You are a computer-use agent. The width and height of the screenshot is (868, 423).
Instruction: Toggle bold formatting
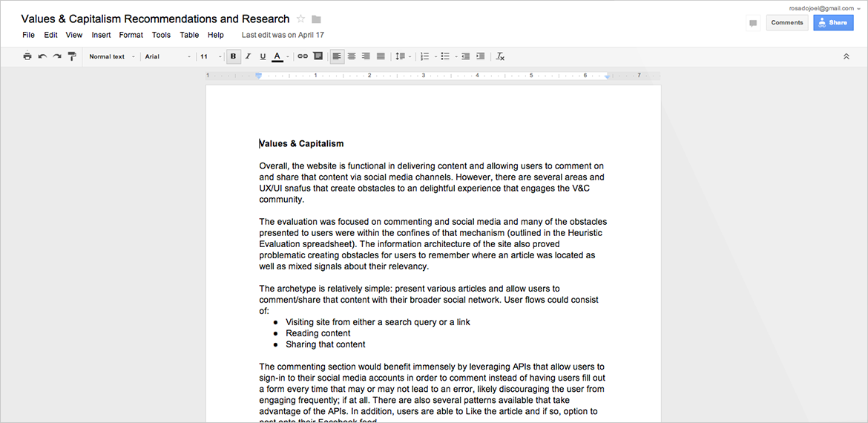coord(233,56)
